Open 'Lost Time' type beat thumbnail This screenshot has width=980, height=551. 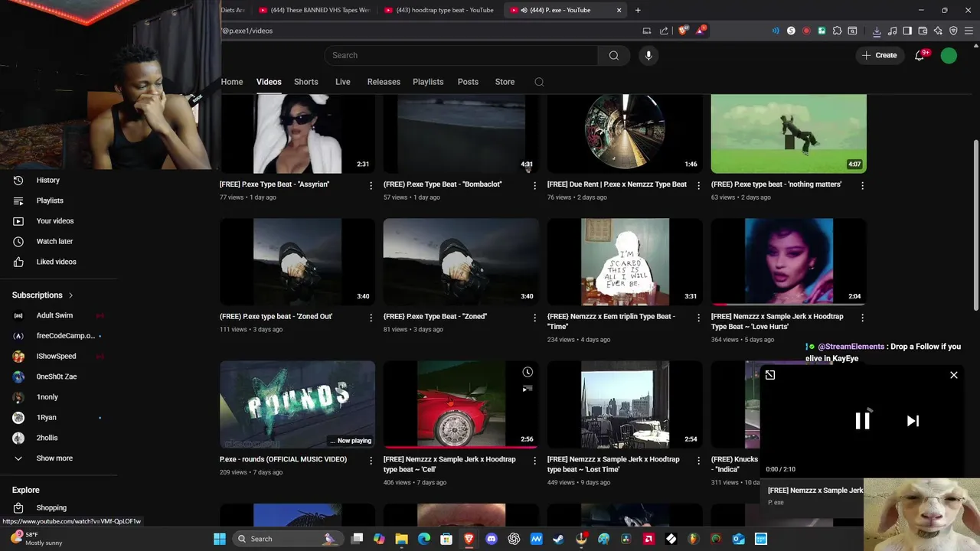tap(625, 405)
